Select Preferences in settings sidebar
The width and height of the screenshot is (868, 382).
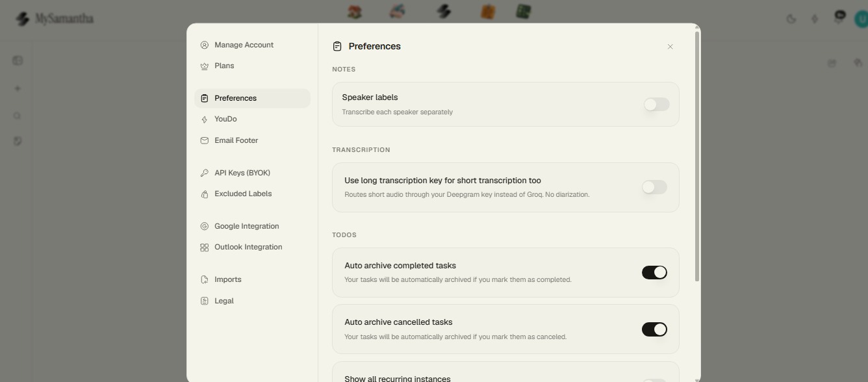click(252, 98)
